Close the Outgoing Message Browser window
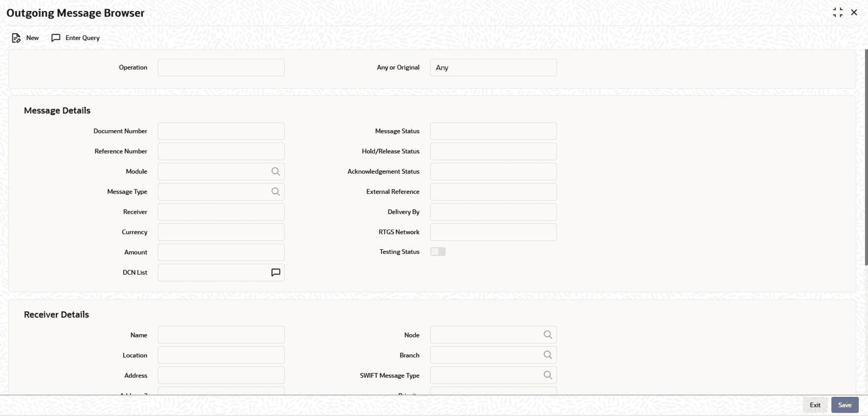This screenshot has height=416, width=868. (x=854, y=12)
